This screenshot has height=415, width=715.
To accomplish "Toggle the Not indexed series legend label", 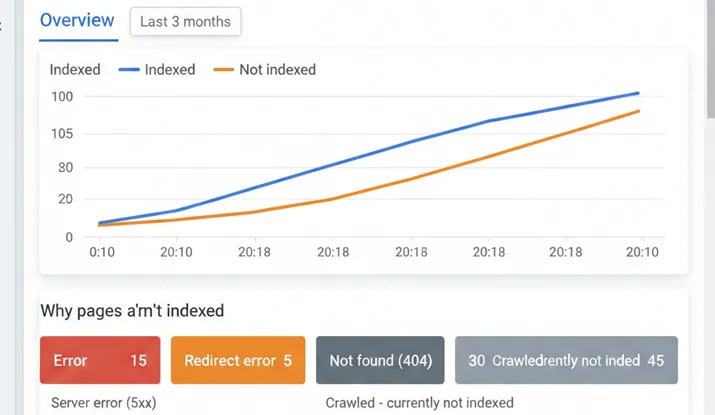I will coord(277,70).
